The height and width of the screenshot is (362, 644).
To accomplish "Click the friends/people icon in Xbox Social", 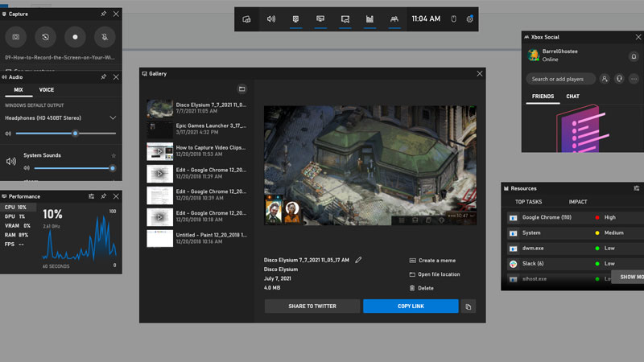I will 605,79.
